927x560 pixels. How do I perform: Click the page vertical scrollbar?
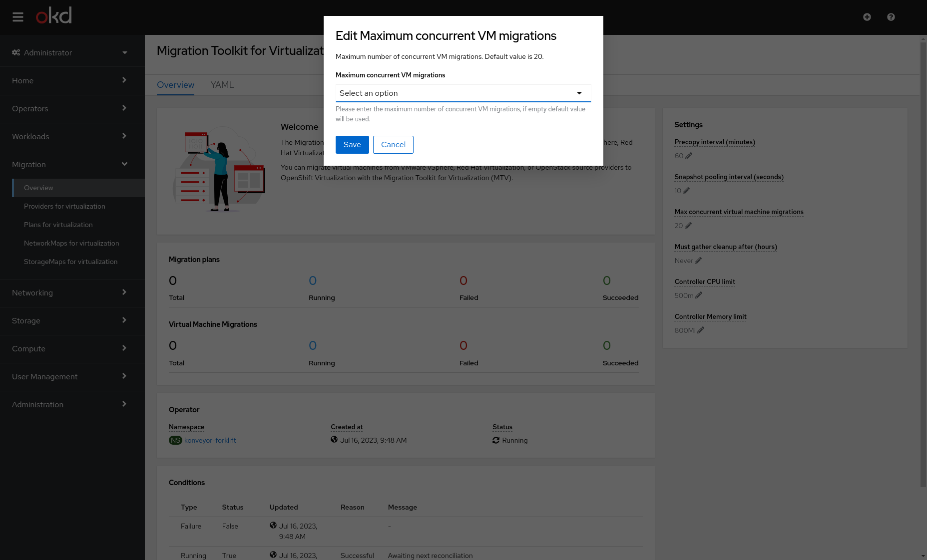point(923,265)
